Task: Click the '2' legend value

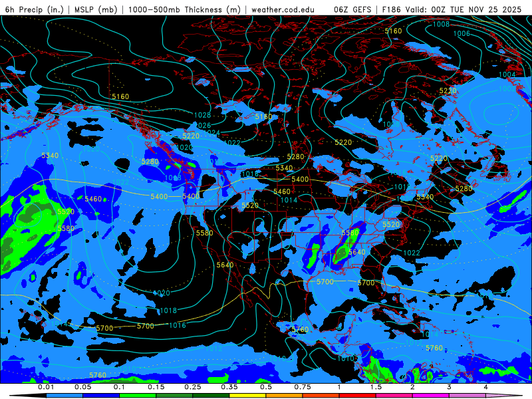Action: click(x=412, y=387)
